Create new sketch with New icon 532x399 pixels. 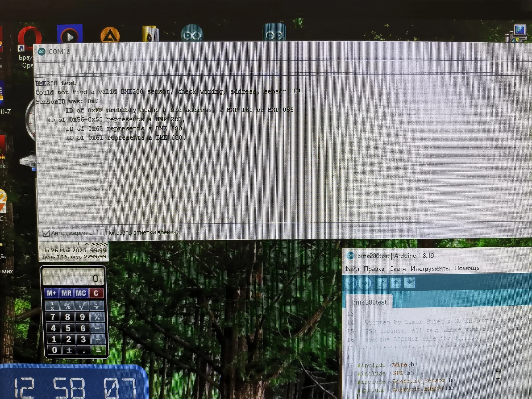click(381, 283)
